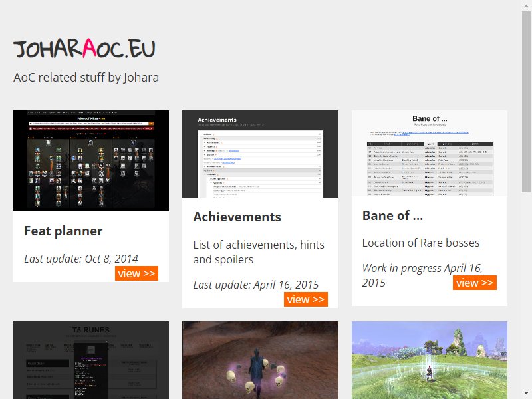Select the Achievements card heading
Screen dimensions: 532x399
click(237, 217)
